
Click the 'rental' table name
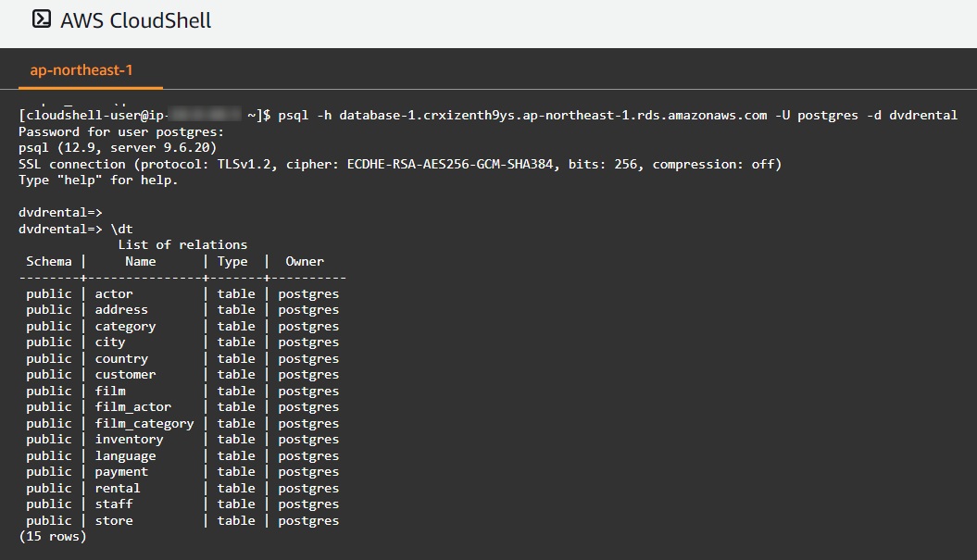(117, 489)
